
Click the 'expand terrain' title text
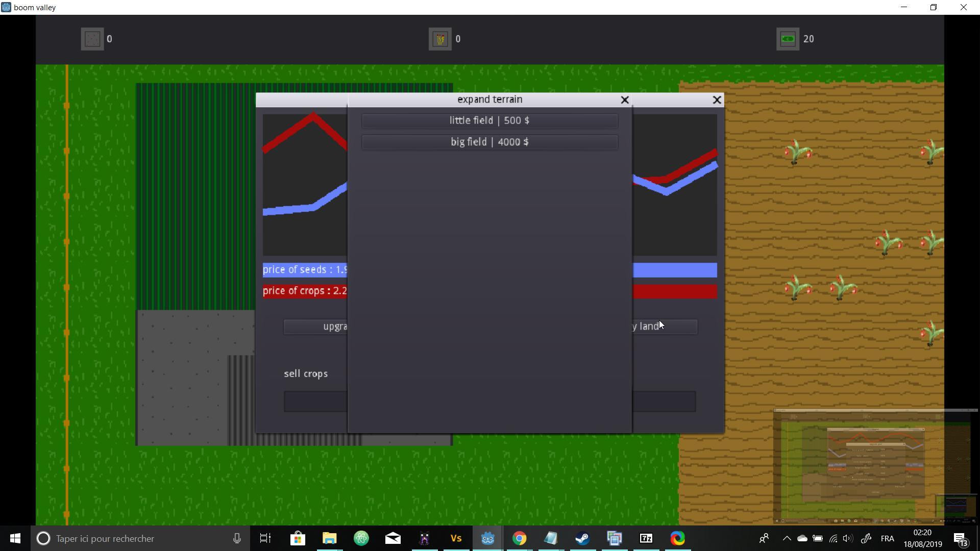(489, 99)
